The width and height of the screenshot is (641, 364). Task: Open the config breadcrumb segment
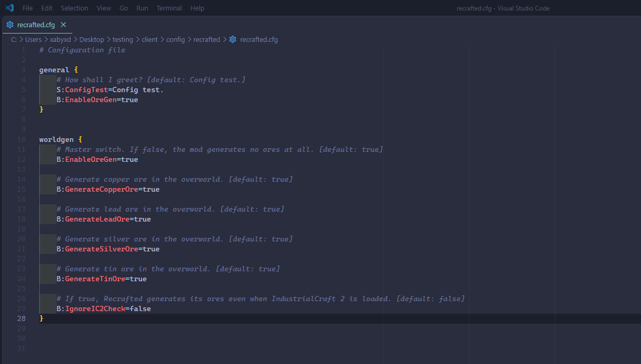coord(176,39)
